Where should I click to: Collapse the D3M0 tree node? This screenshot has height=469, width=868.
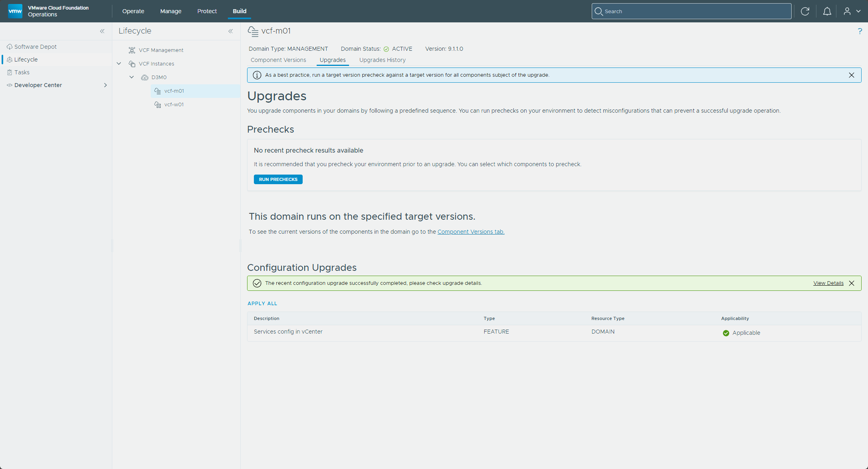(x=132, y=77)
